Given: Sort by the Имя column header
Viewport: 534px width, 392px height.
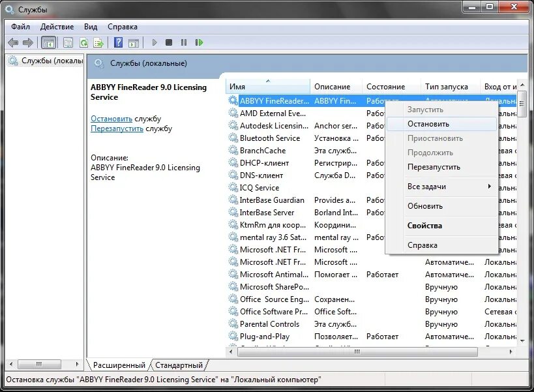Looking at the screenshot, I should tap(268, 87).
